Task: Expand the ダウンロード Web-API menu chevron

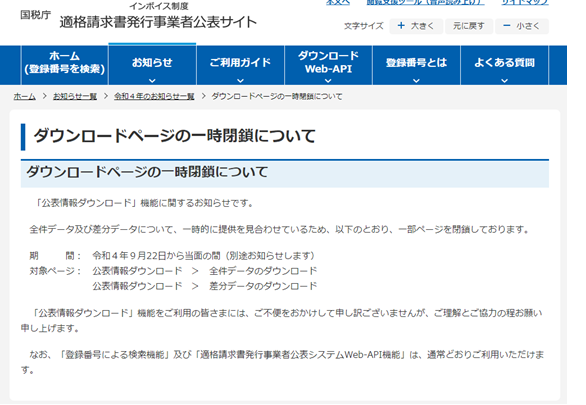Action: tap(328, 80)
